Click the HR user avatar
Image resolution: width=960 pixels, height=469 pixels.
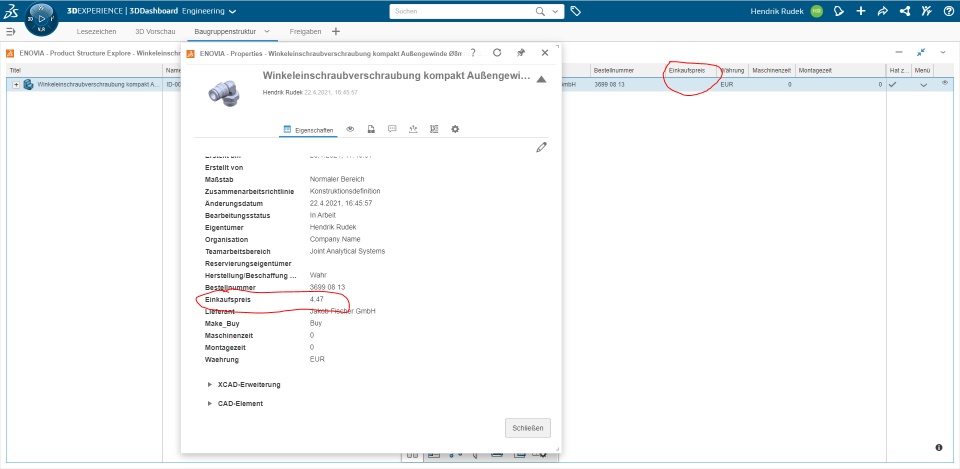pos(816,11)
